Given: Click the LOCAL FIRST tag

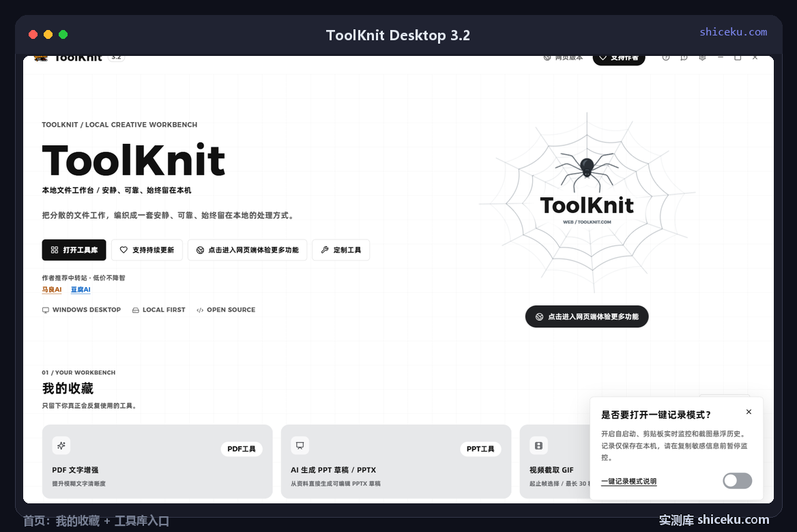Looking at the screenshot, I should pyautogui.click(x=158, y=310).
